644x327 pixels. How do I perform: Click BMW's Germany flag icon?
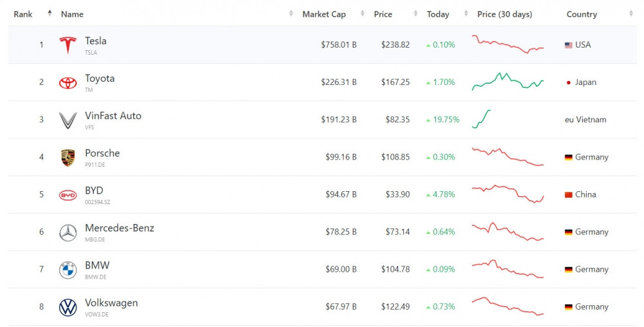(x=569, y=270)
